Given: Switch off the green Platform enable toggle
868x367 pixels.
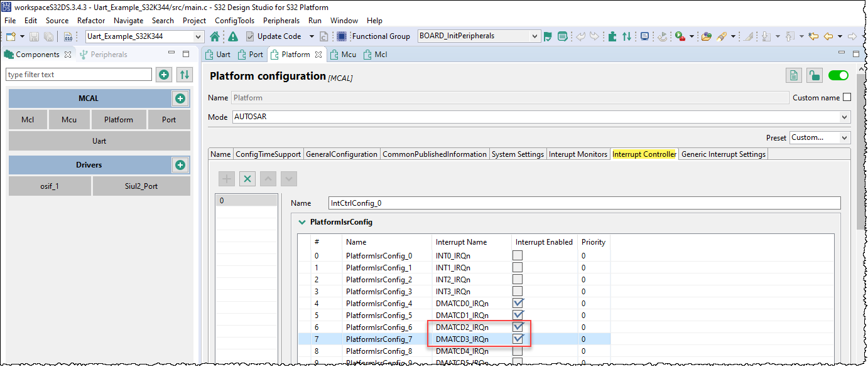Looking at the screenshot, I should (838, 75).
